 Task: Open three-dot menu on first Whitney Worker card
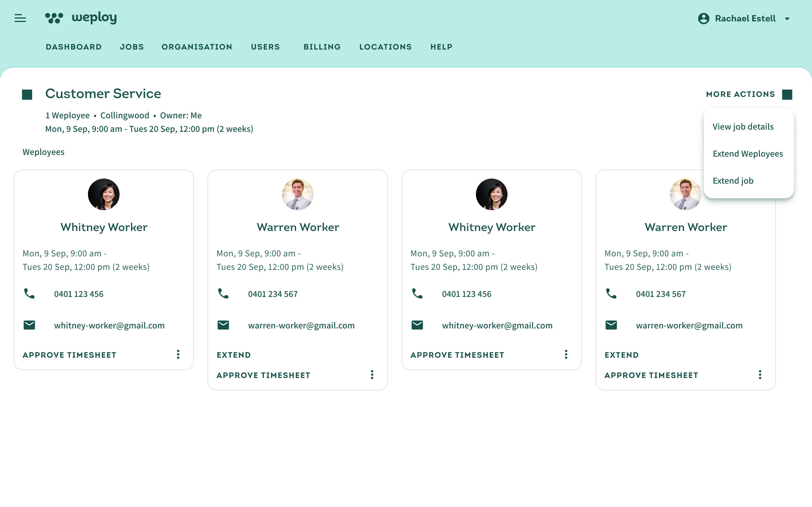(178, 354)
